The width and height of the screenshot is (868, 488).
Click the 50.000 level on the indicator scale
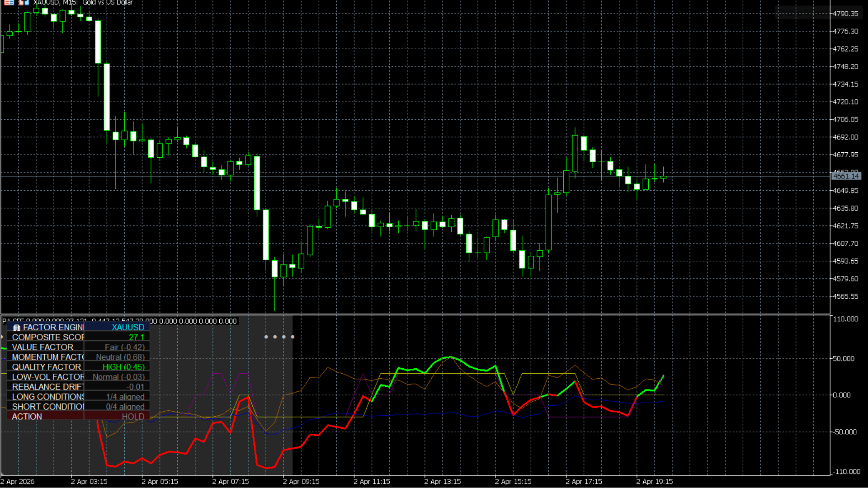(843, 359)
